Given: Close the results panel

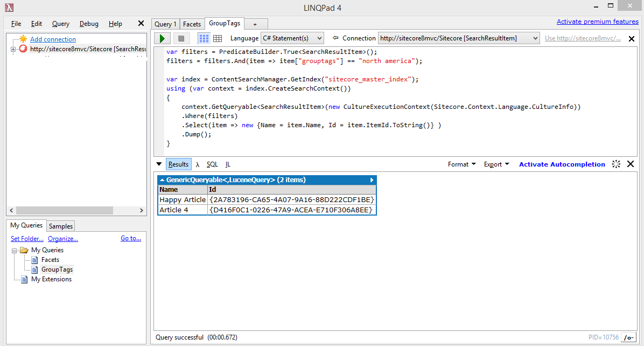Looking at the screenshot, I should click(631, 164).
